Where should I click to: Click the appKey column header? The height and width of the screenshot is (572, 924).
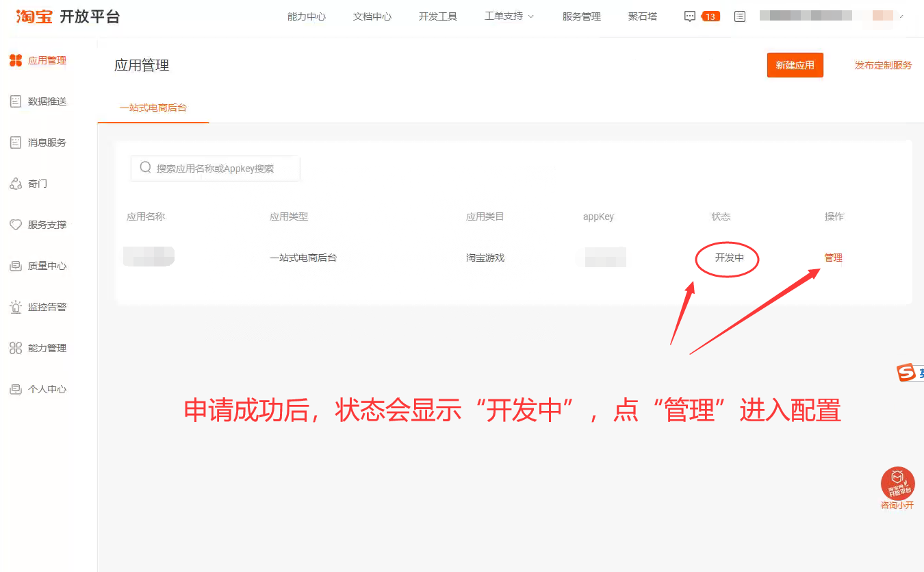(x=598, y=216)
